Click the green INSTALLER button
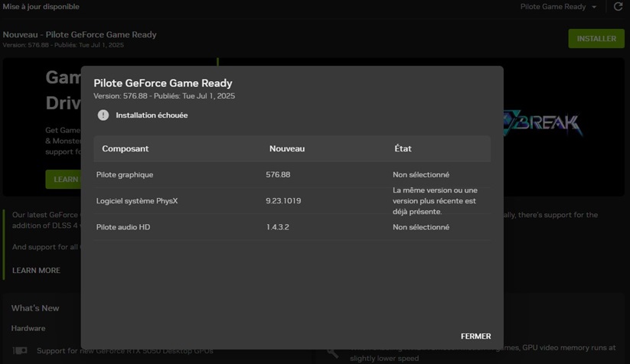 point(596,38)
